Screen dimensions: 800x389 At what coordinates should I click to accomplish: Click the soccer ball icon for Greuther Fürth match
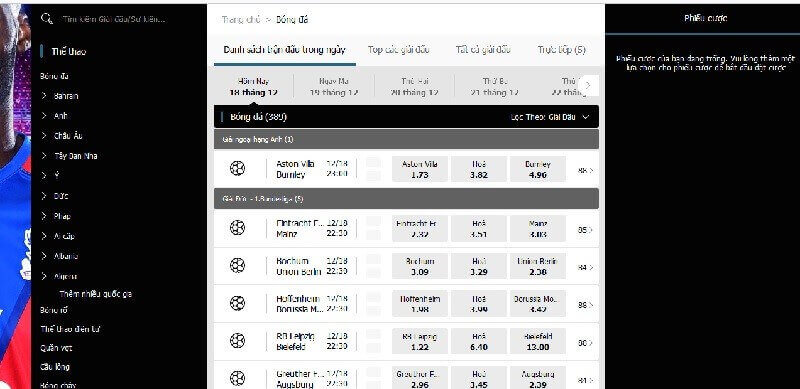click(237, 378)
